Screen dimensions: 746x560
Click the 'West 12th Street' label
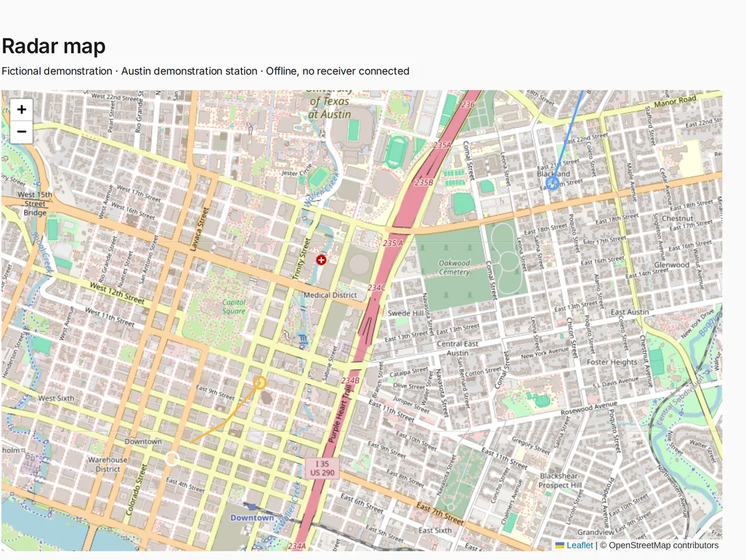(x=117, y=293)
